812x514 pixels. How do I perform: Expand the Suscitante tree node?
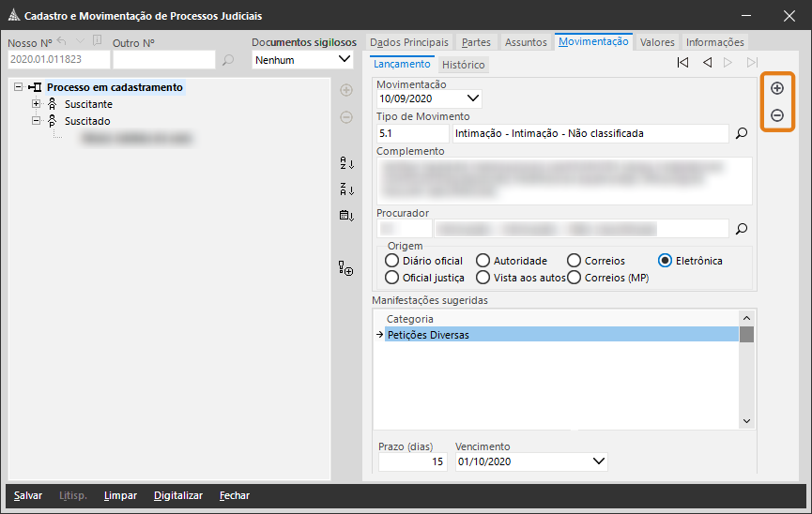(x=37, y=104)
